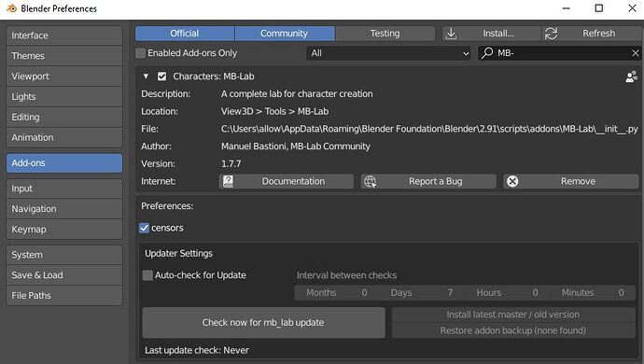
Task: Open the All category dropdown
Action: 388,53
